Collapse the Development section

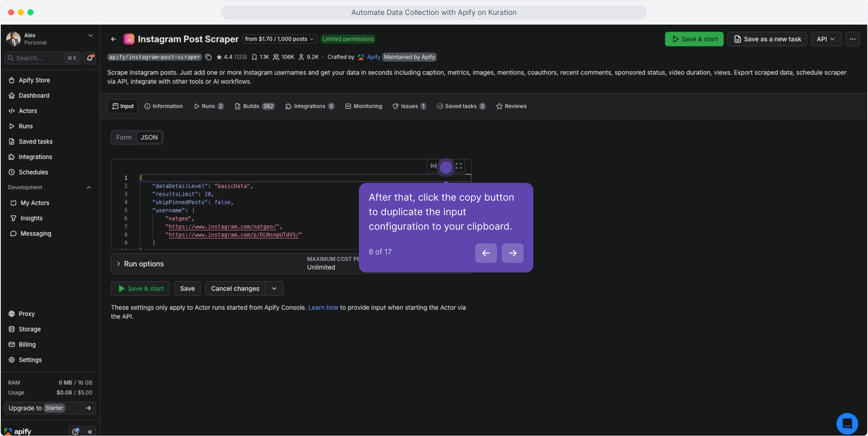[89, 188]
